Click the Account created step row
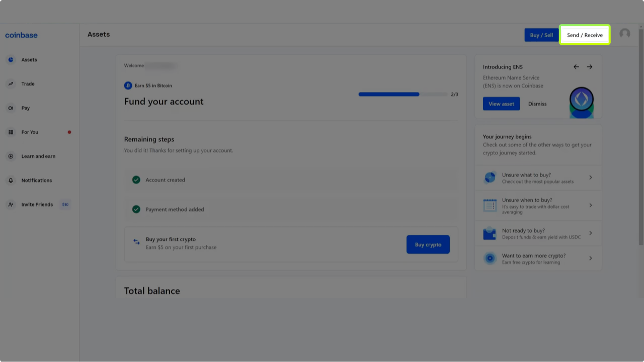The height and width of the screenshot is (362, 644). 291,179
